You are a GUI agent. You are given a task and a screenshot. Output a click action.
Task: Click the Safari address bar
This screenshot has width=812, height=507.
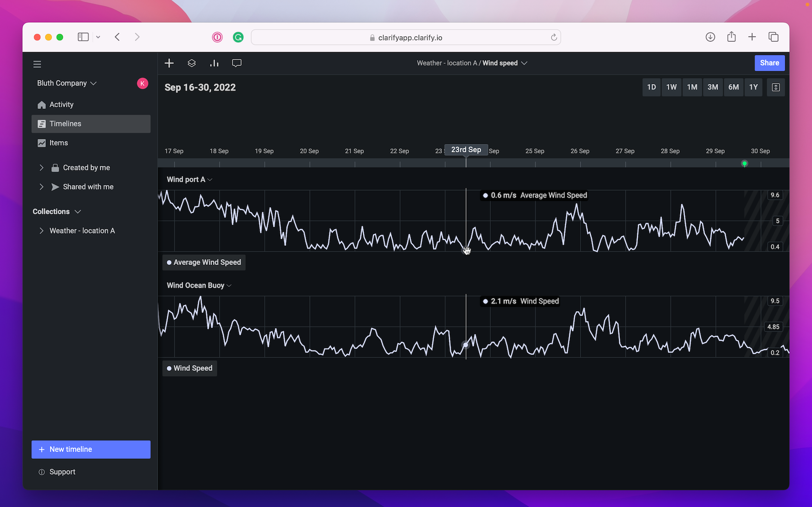coord(406,37)
